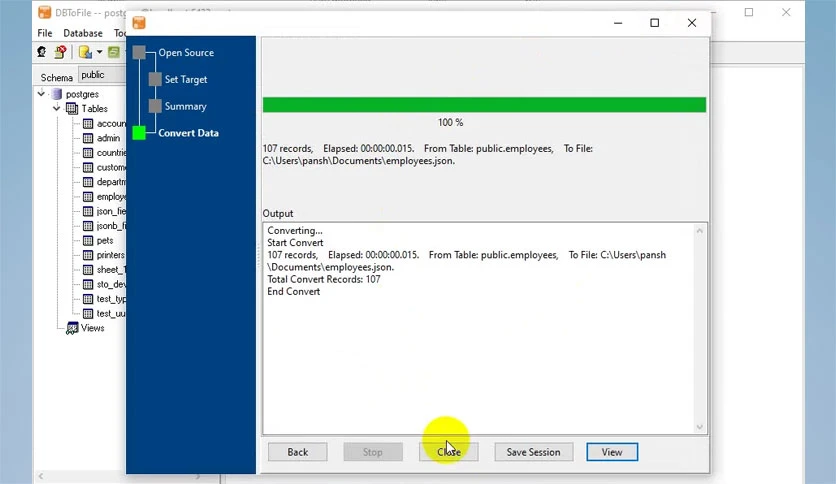Select the admin table in tree

pos(108,138)
